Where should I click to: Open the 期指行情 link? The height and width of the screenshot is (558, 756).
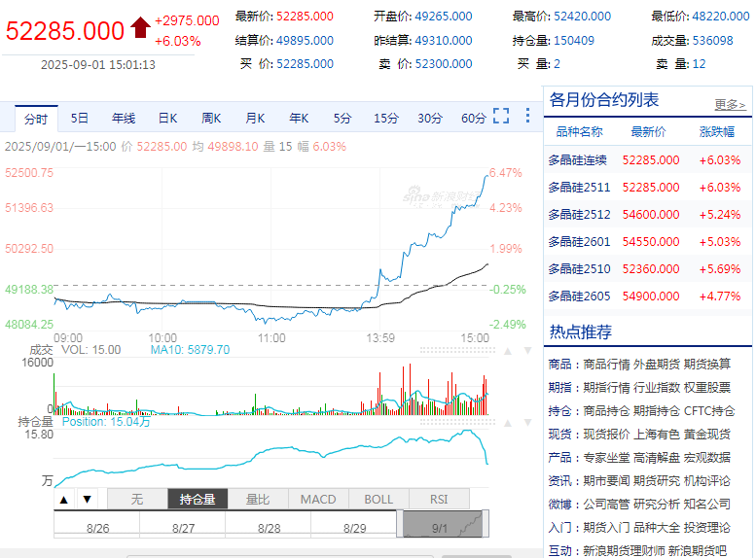606,388
